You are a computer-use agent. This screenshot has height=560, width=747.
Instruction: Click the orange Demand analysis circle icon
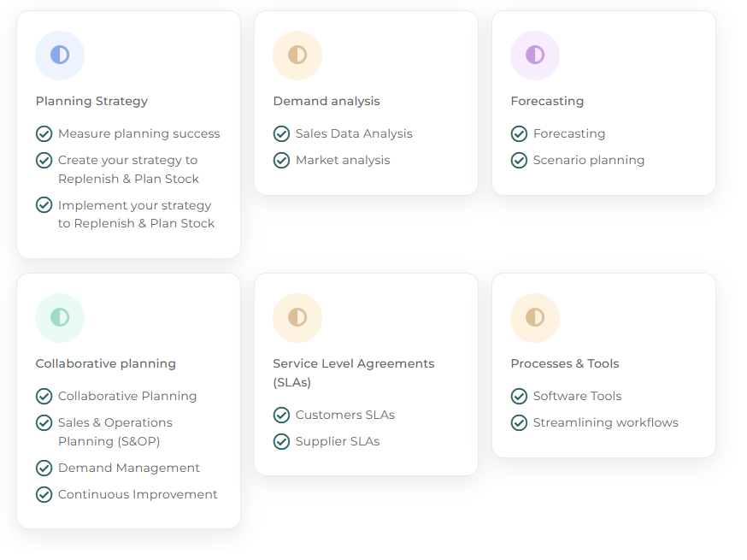pyautogui.click(x=297, y=56)
